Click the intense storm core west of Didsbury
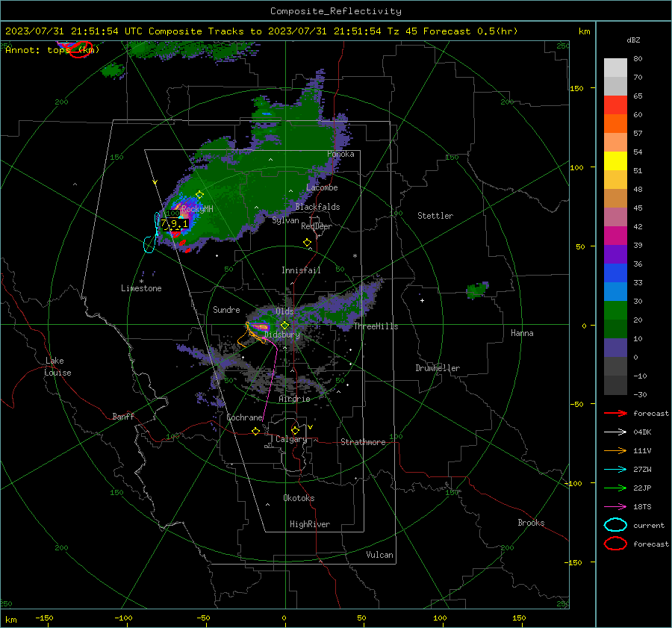The height and width of the screenshot is (628, 672). point(260,327)
